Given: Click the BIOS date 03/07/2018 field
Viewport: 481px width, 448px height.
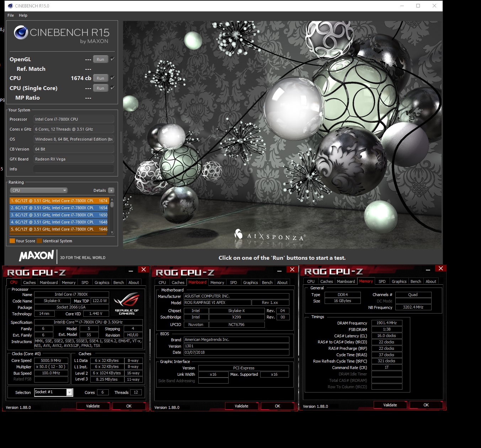Looking at the screenshot, I should (x=236, y=352).
